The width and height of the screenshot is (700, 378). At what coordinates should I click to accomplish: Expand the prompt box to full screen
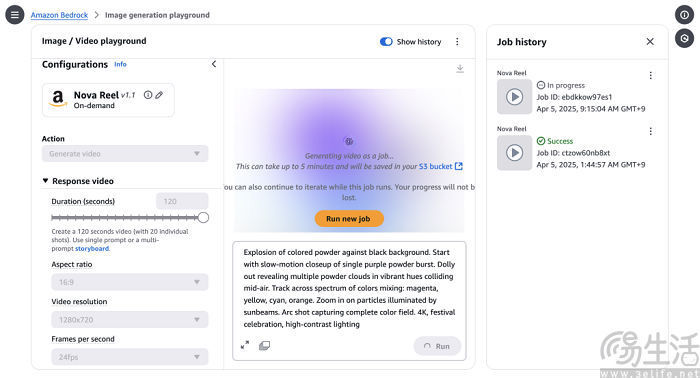point(245,345)
